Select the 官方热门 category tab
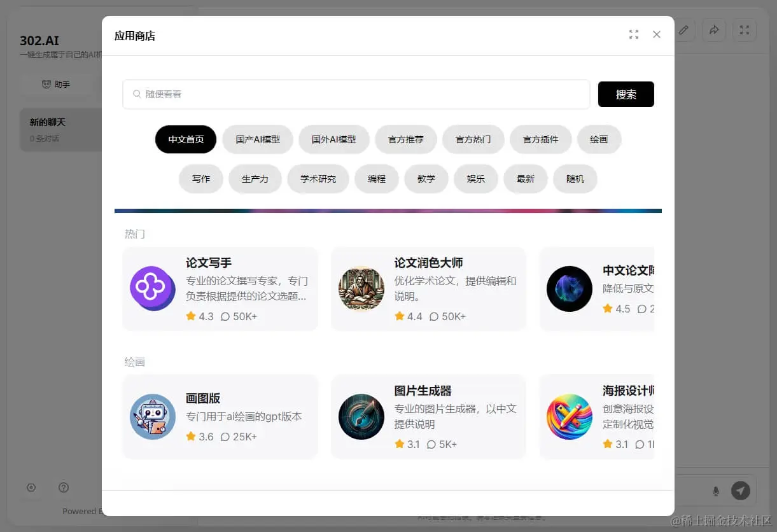 coord(473,139)
